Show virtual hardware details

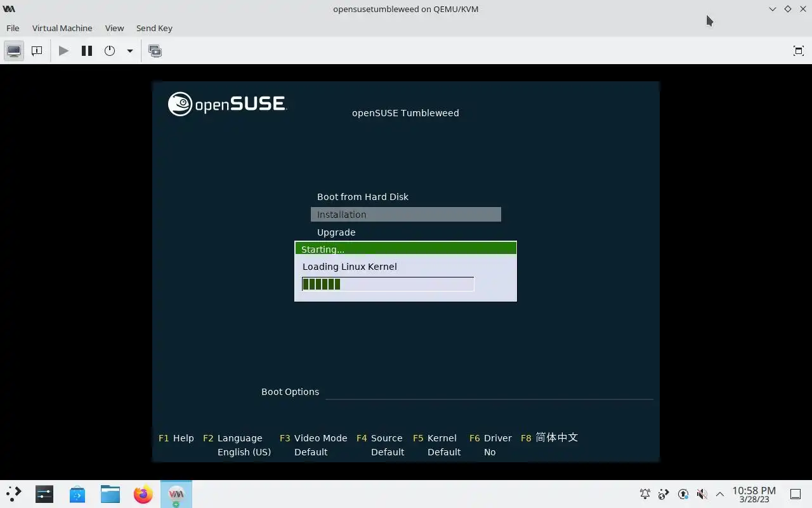(37, 51)
